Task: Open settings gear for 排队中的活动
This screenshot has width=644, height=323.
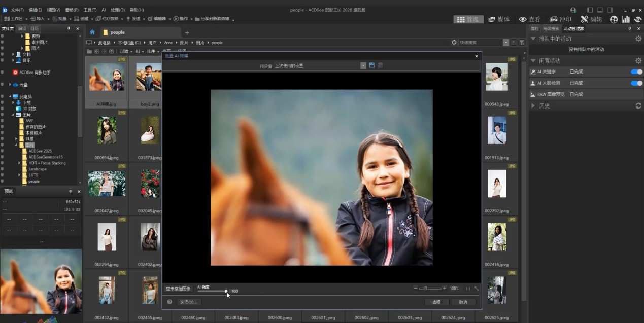Action: [638, 39]
